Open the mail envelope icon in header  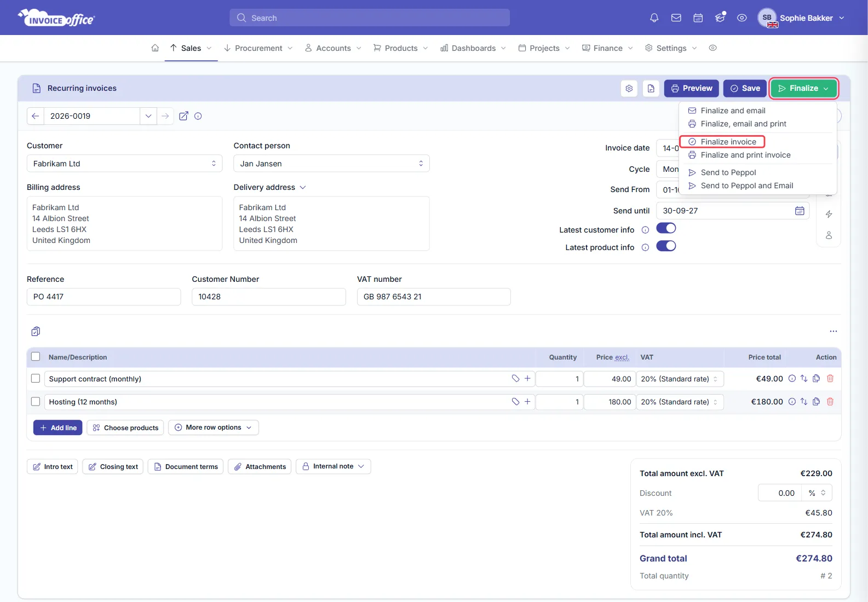point(676,18)
